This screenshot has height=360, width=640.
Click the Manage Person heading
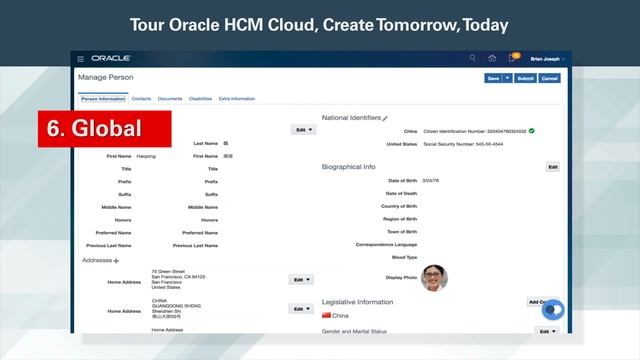pos(106,77)
